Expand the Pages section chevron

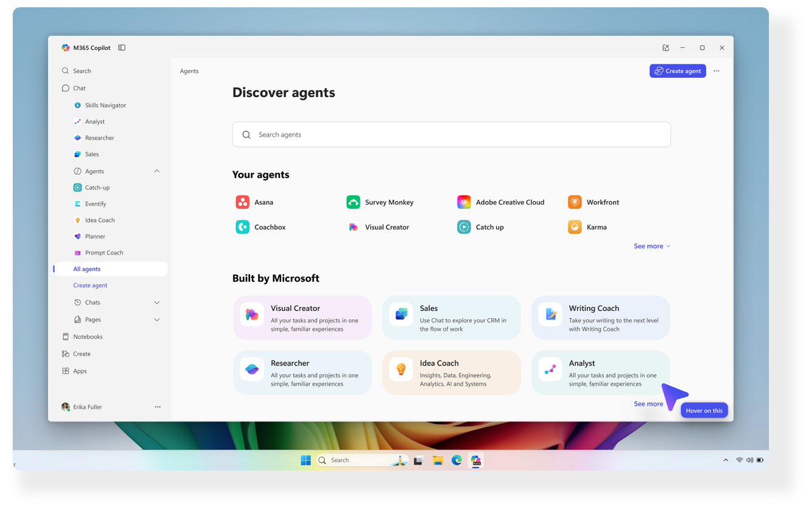pos(157,319)
